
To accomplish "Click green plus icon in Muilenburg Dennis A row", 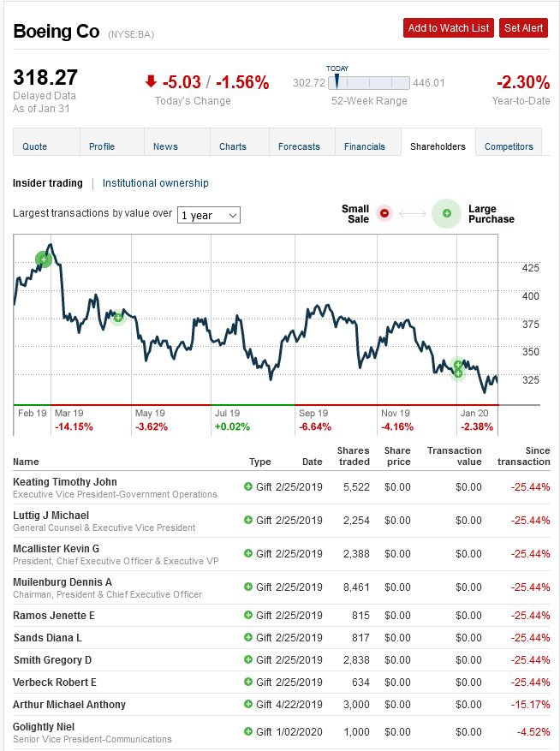I will 248,587.
